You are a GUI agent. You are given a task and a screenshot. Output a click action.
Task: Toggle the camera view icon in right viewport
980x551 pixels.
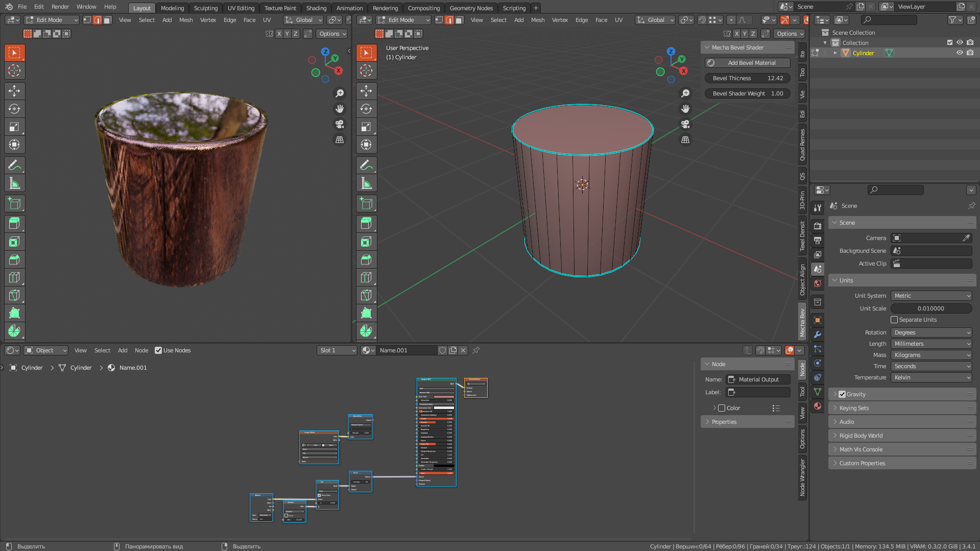pyautogui.click(x=685, y=124)
